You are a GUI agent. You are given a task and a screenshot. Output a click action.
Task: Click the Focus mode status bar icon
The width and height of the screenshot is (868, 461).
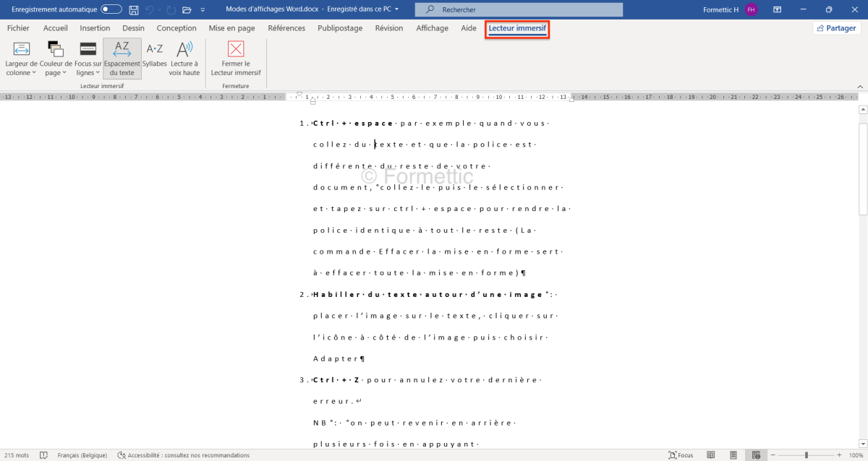click(x=681, y=455)
